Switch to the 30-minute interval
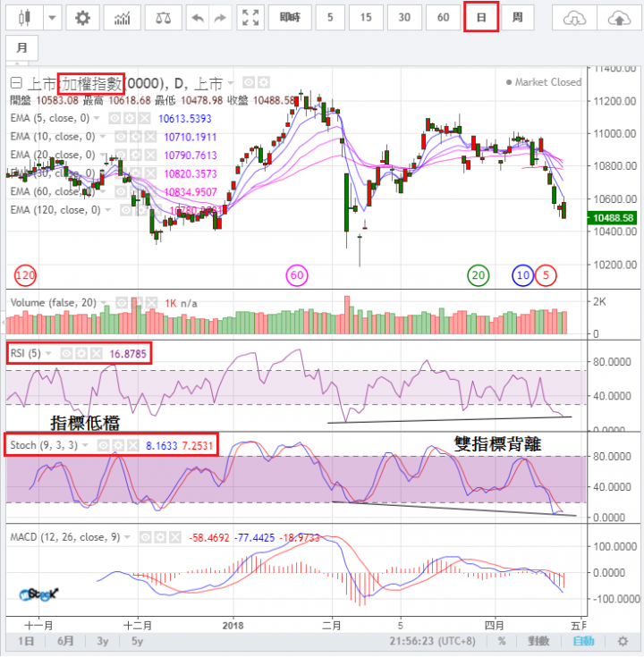This screenshot has height=657, width=644. (x=404, y=18)
